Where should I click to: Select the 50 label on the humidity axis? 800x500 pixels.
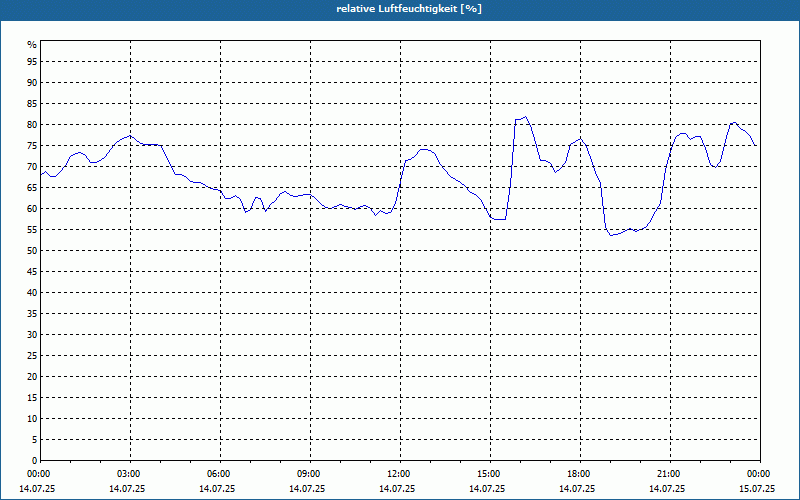32,251
